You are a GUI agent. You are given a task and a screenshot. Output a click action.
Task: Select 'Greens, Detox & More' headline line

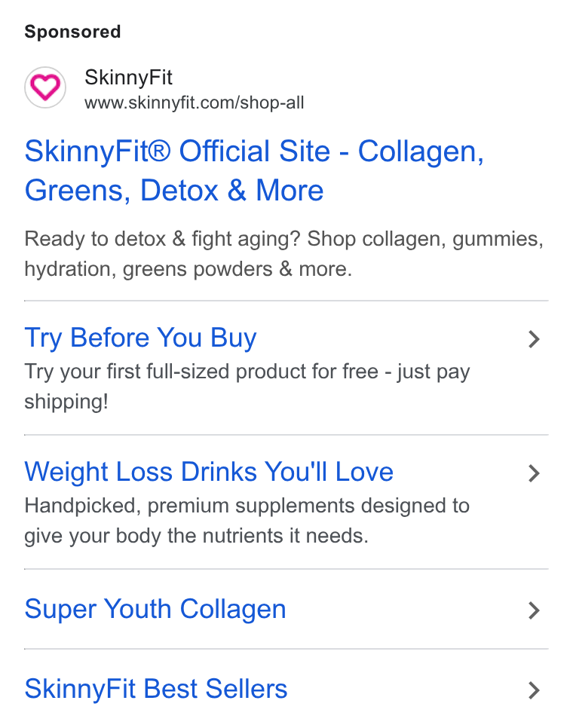(174, 191)
